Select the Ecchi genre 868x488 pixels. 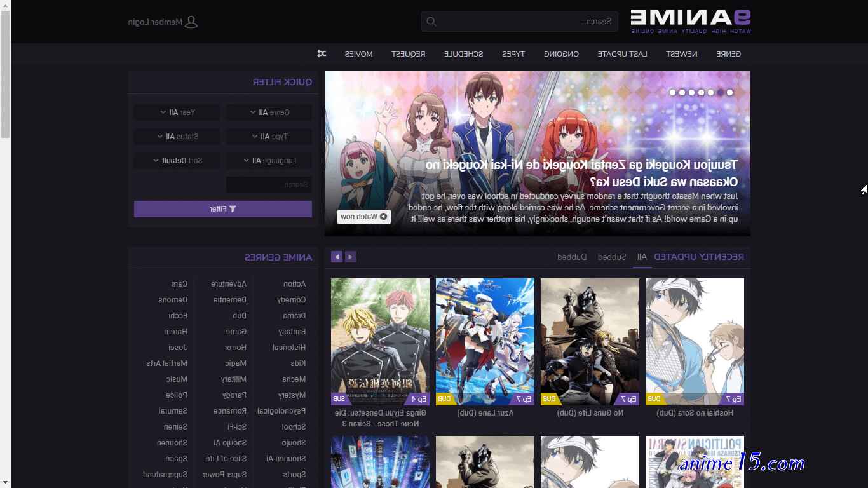(x=179, y=316)
